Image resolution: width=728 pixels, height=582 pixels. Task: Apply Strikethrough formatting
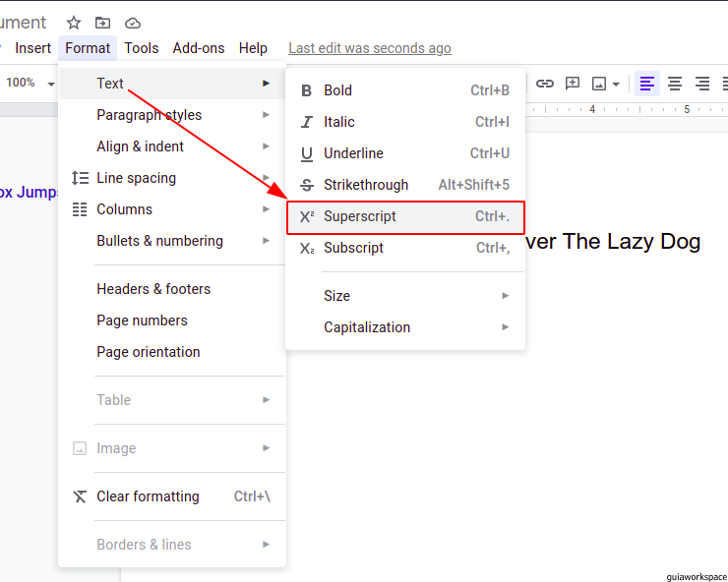(405, 185)
